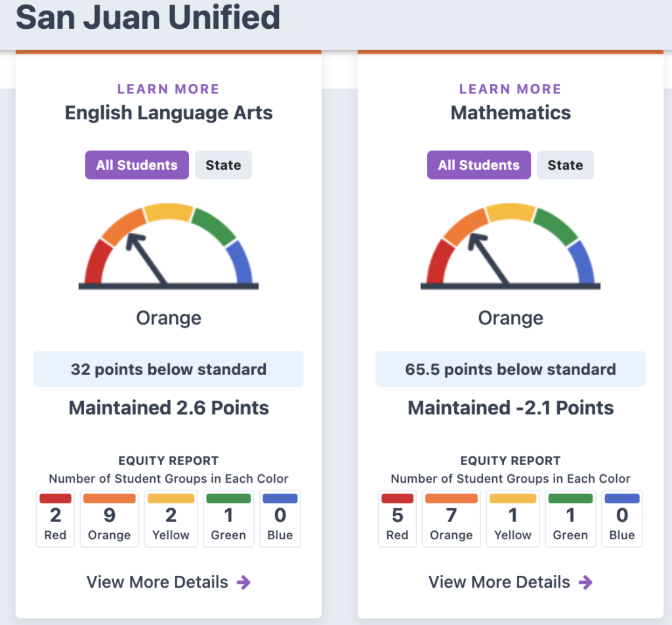Click the Yellow box showing 2 groups in ELA
The height and width of the screenshot is (625, 672).
(x=171, y=518)
